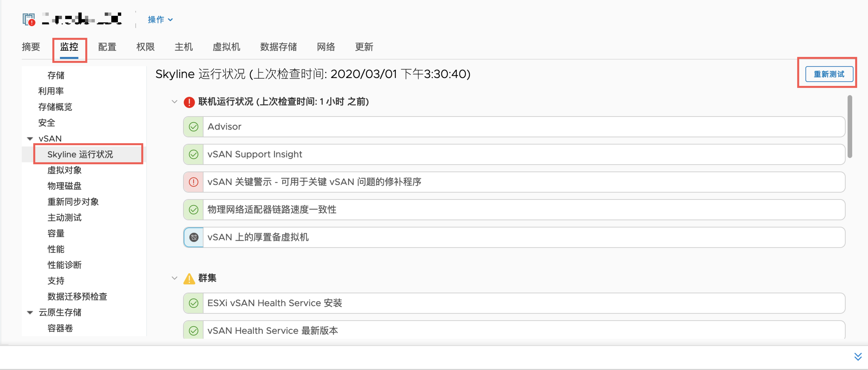868x370 pixels.
Task: Click the health list vertical scrollbar
Action: pyautogui.click(x=849, y=126)
